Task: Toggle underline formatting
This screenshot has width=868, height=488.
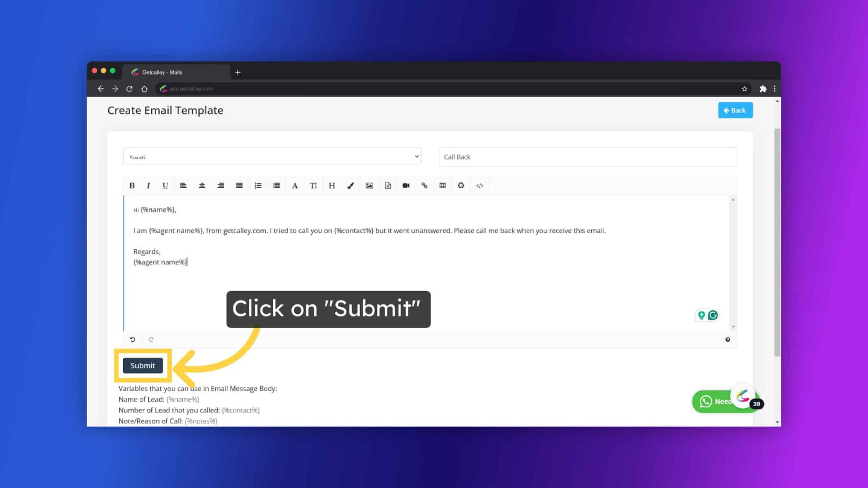Action: (166, 185)
